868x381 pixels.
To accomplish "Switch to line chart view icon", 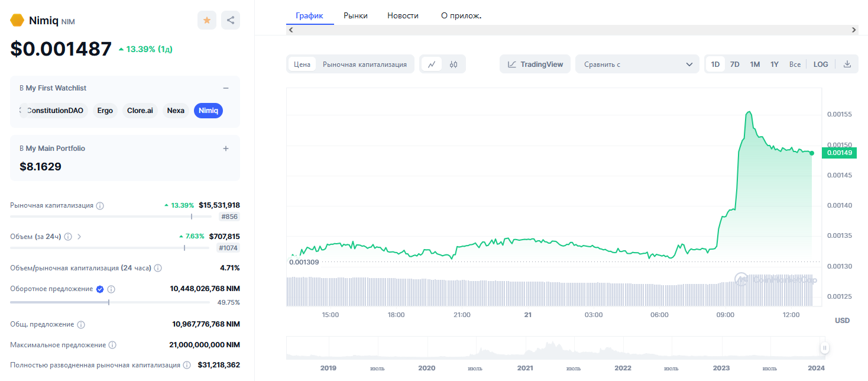I will (x=432, y=64).
